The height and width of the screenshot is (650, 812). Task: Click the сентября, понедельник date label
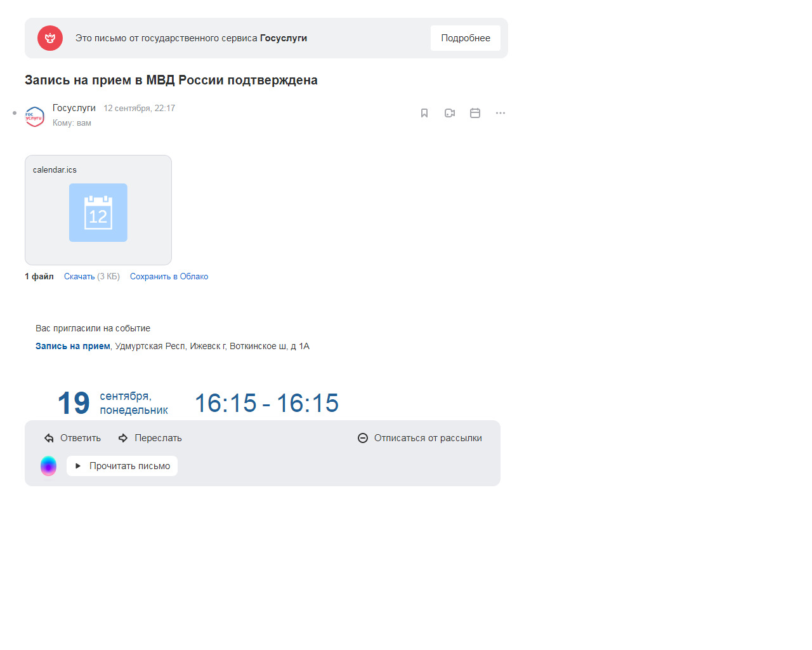(x=134, y=403)
